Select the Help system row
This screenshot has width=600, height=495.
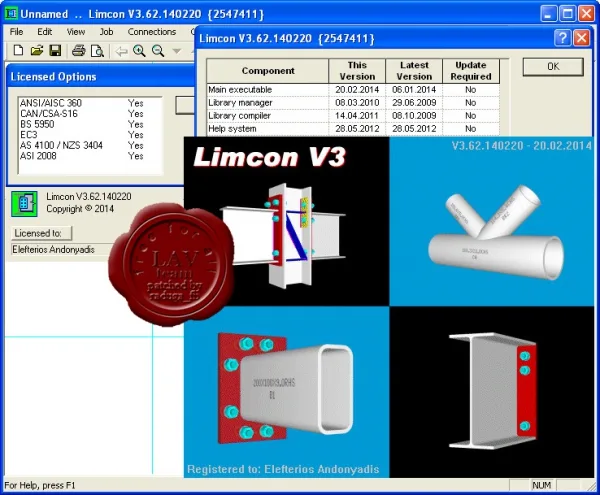(x=353, y=129)
